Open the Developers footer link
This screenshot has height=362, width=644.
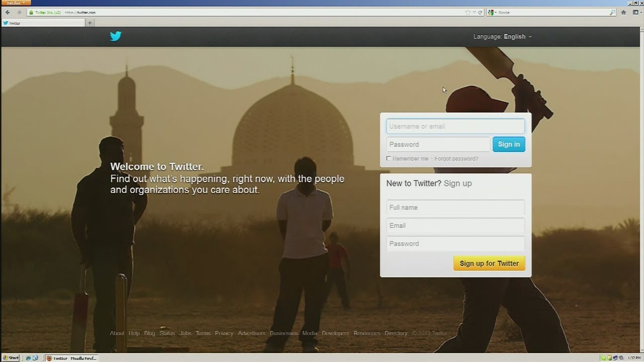pyautogui.click(x=335, y=333)
